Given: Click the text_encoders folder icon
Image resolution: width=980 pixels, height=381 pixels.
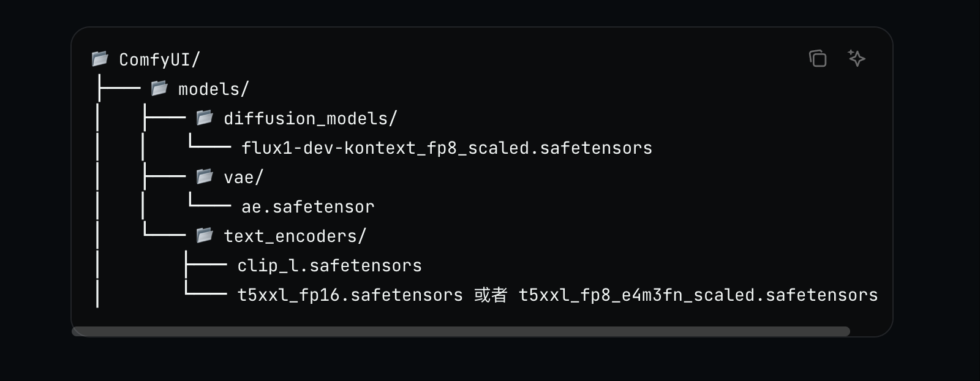Looking at the screenshot, I should (205, 235).
